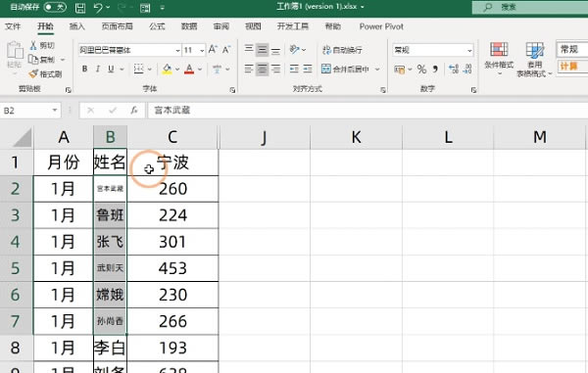The height and width of the screenshot is (373, 588).
Task: Click the text orientation icon
Action: point(295,49)
